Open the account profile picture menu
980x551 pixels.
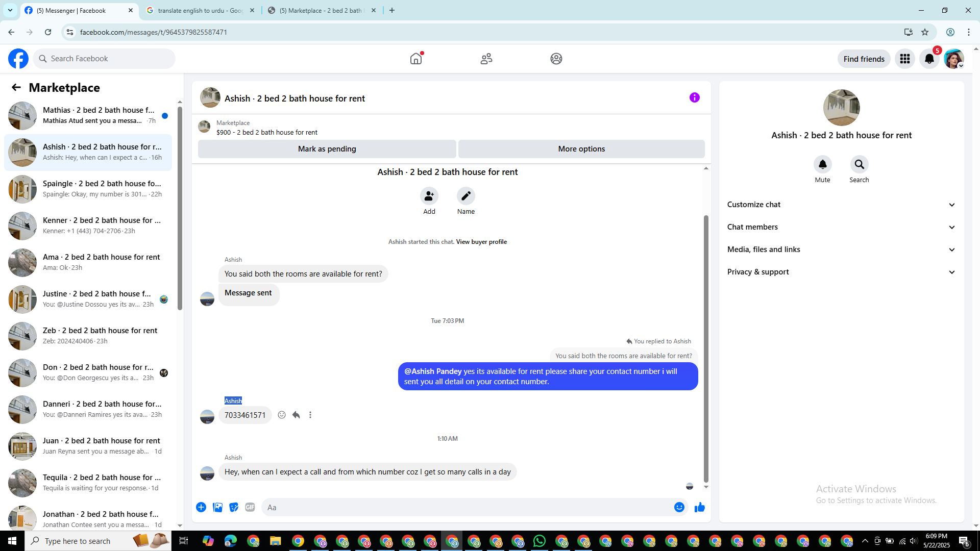(953, 59)
